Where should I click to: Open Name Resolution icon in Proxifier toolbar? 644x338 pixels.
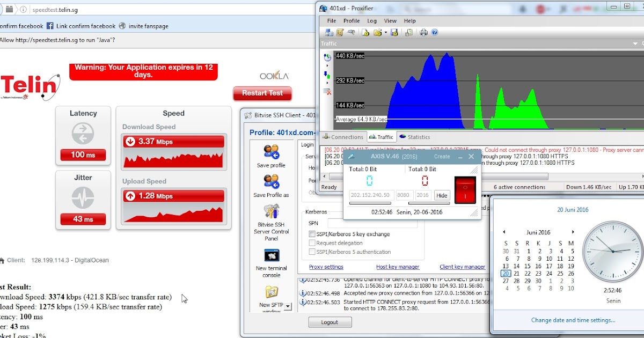click(x=352, y=32)
